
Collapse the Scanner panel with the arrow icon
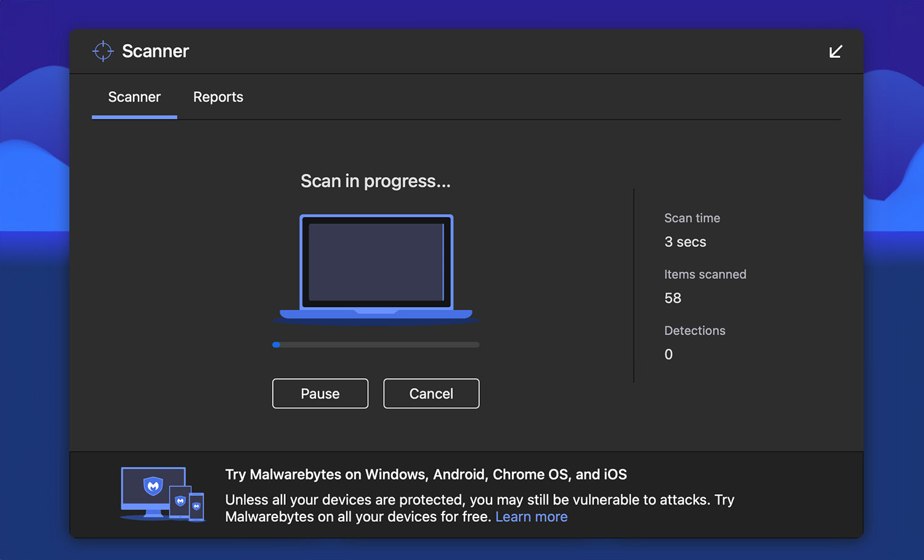point(835,52)
